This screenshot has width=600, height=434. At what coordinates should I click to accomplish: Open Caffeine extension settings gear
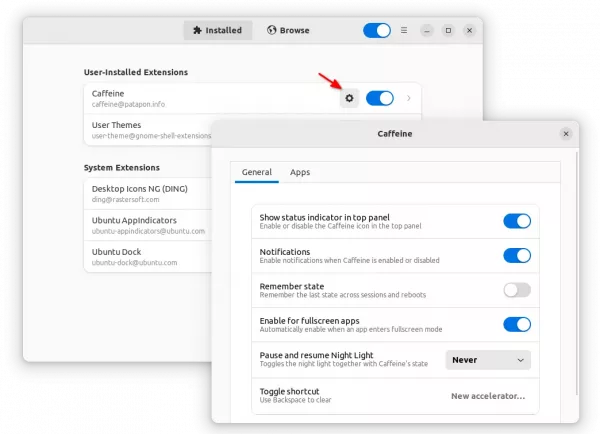coord(349,98)
